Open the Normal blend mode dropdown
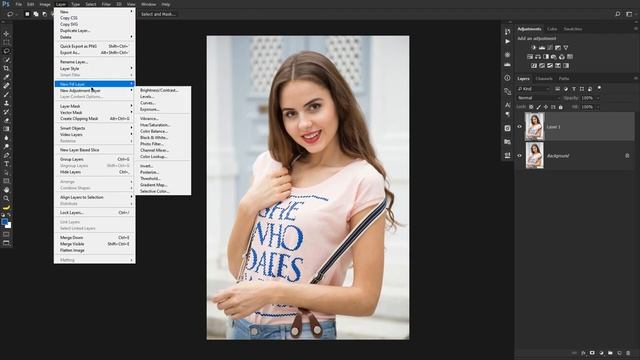The height and width of the screenshot is (360, 640). [x=538, y=98]
